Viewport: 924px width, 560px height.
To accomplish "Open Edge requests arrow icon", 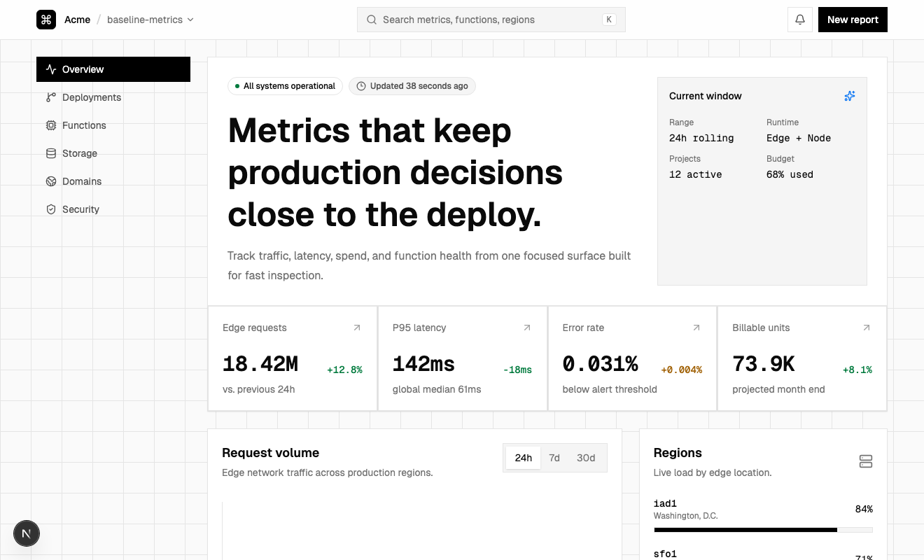I will (x=357, y=328).
